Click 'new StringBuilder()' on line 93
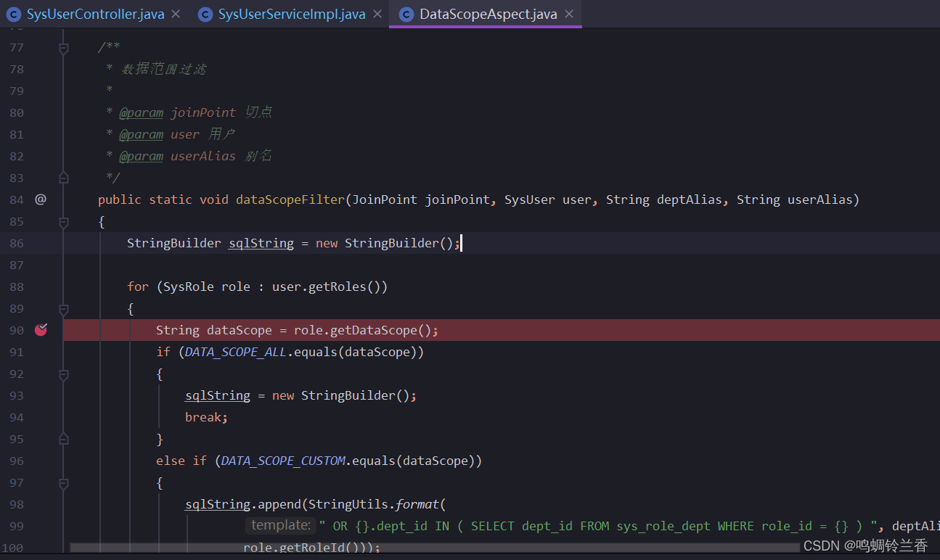940x560 pixels. tap(341, 395)
